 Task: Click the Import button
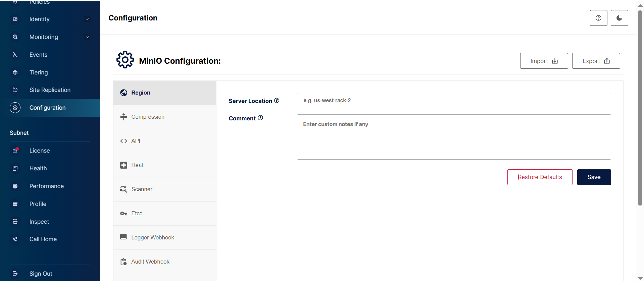(x=544, y=61)
